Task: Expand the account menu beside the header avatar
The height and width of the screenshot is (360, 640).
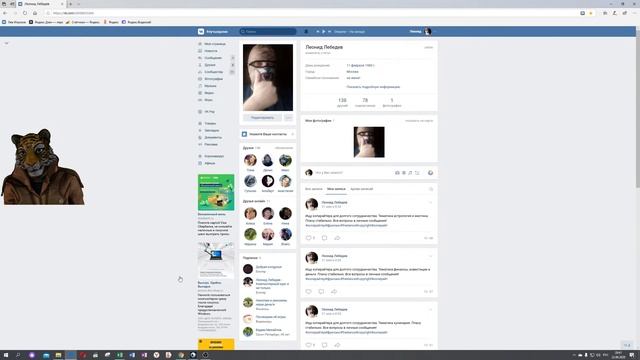Action: (434, 31)
